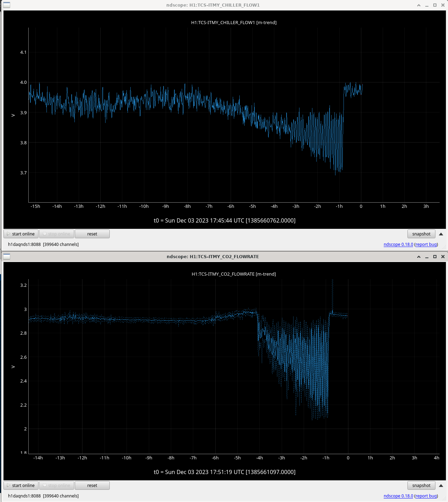Click the V axis label of the CHILLER_FLOW1 plot
Image resolution: width=448 pixels, height=502 pixels.
pos(13,115)
